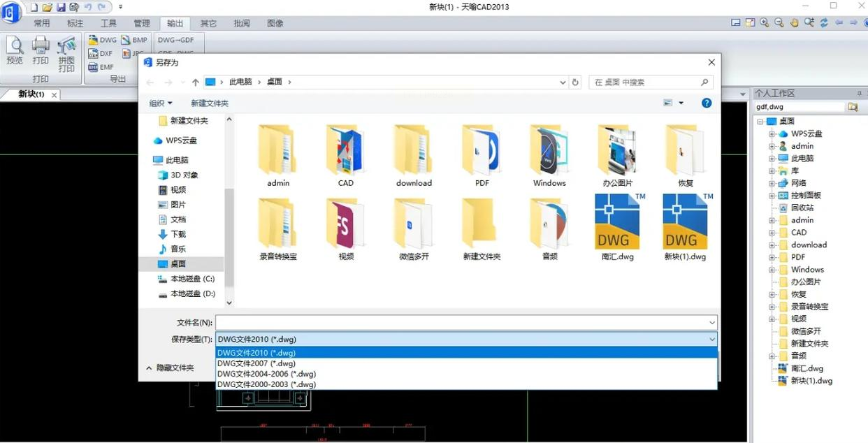Refresh the Save dialog folder listing
This screenshot has width=868, height=443.
tap(575, 82)
